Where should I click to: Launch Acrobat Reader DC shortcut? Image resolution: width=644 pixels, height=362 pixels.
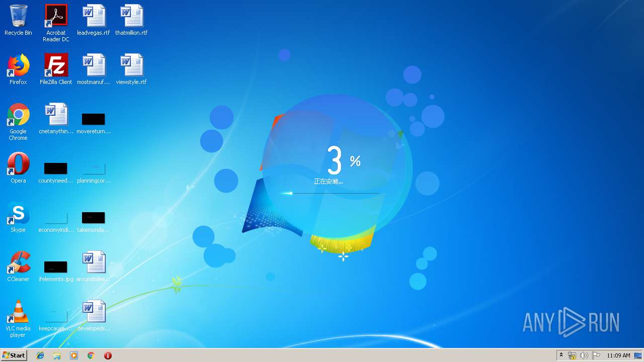click(56, 23)
